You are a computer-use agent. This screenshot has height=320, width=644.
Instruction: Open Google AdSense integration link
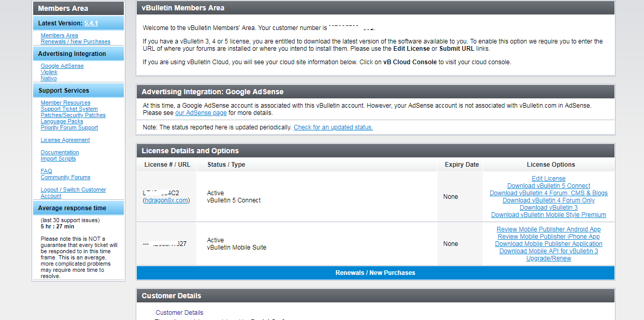point(62,66)
